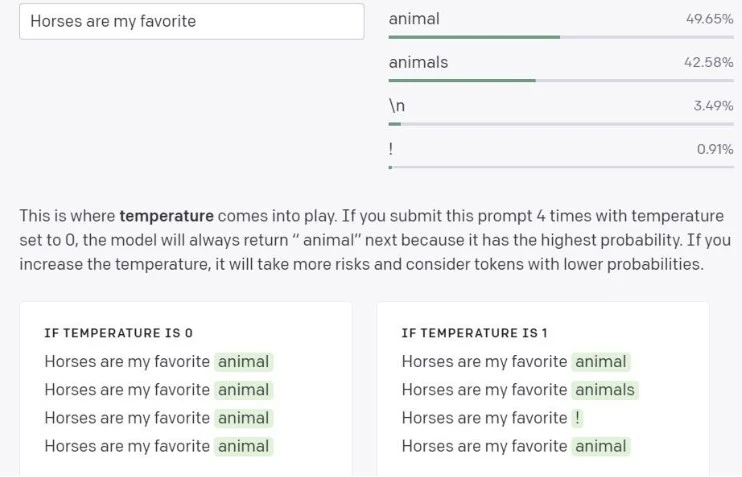Viewport: 742px width, 477px height.
Task: Click first highlighted "animal" in temperature 0 card
Action: pyautogui.click(x=244, y=362)
